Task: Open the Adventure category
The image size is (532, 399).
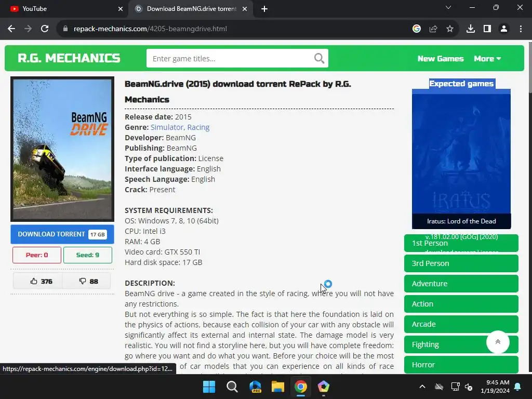Action: pos(461,284)
